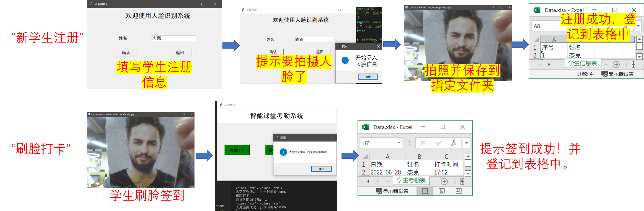Click scroll-down arrow in 学生考勤表 Excel window
Screen dimensions: 644x211
pyautogui.click(x=468, y=173)
